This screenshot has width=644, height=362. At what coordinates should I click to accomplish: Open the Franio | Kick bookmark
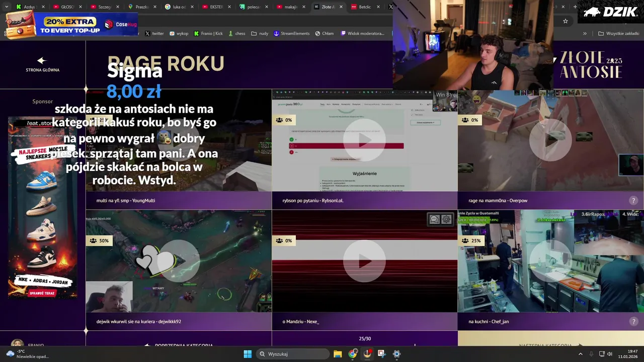point(208,34)
